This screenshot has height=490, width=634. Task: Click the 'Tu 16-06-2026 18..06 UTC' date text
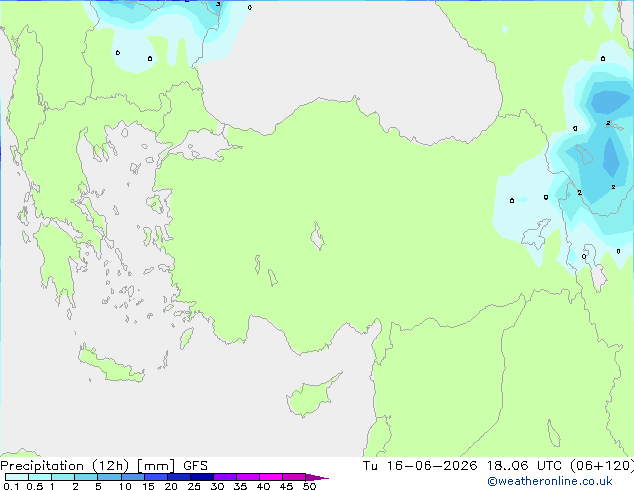[x=462, y=466]
